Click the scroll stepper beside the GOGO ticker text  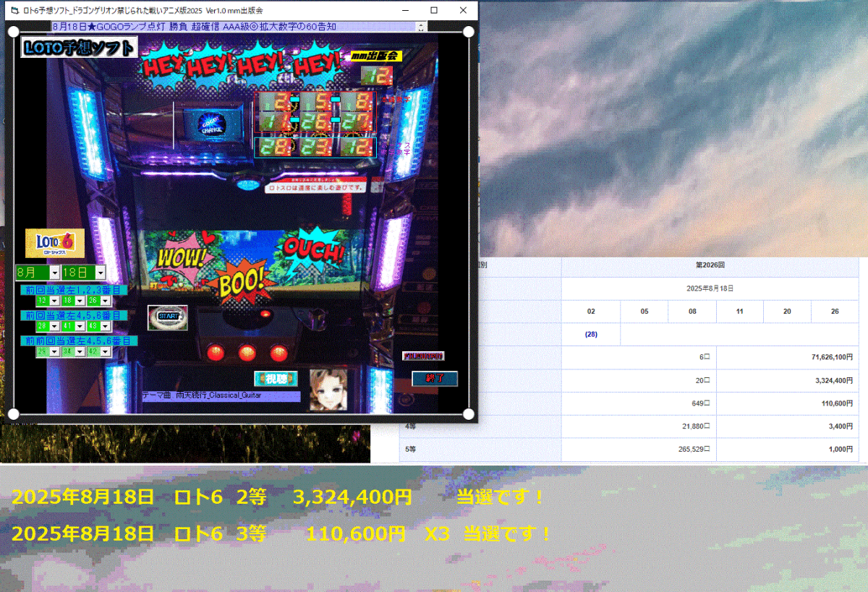pyautogui.click(x=421, y=27)
